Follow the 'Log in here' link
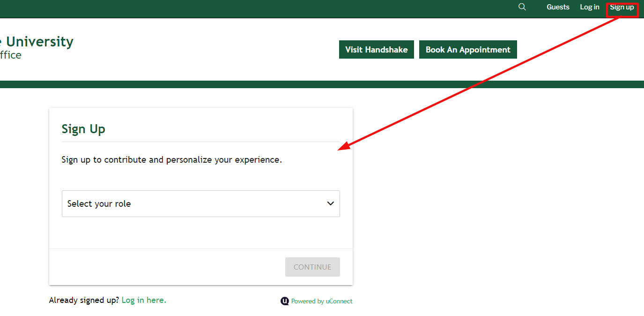Viewport: 644px width, 316px height. click(x=144, y=300)
